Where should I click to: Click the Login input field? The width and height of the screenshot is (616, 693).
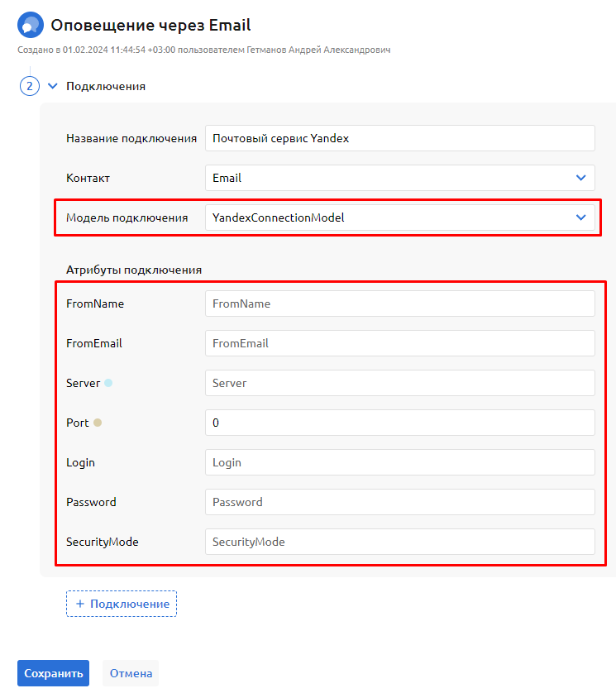tap(399, 462)
